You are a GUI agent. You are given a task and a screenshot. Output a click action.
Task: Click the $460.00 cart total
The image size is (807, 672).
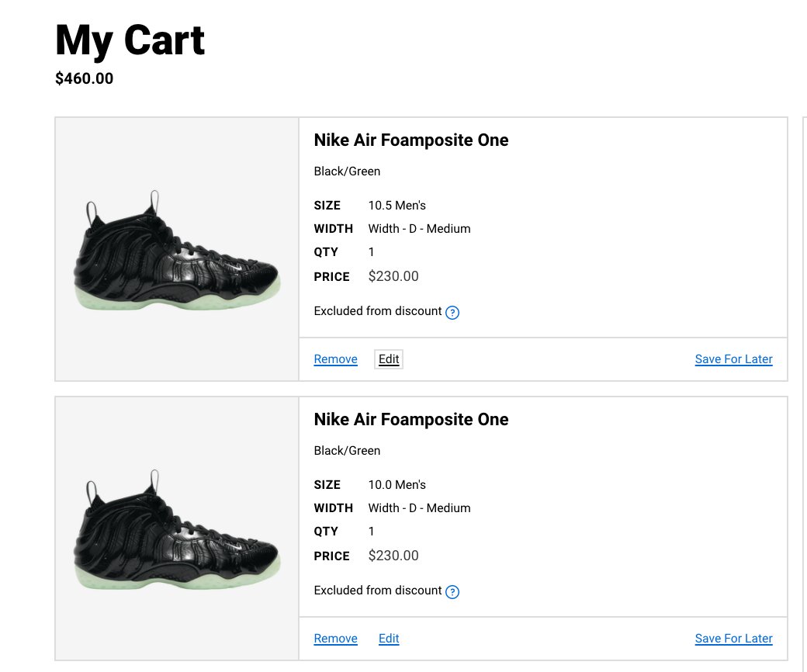point(85,78)
